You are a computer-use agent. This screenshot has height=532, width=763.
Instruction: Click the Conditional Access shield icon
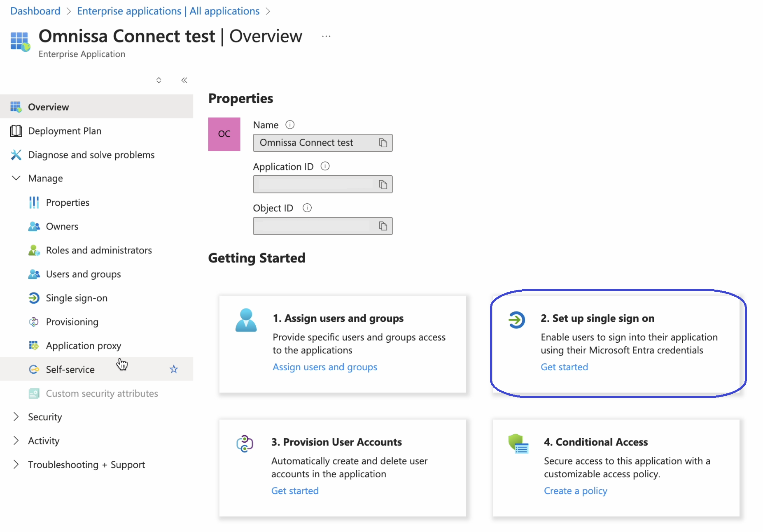pyautogui.click(x=518, y=444)
